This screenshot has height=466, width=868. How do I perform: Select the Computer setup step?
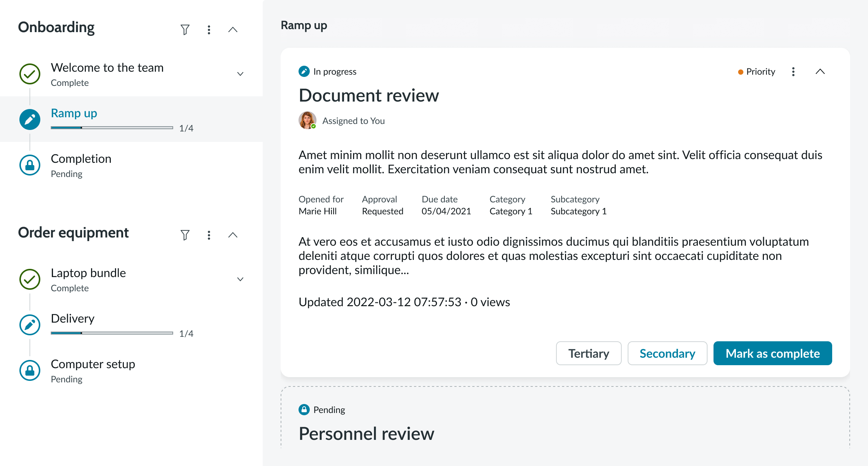[93, 364]
